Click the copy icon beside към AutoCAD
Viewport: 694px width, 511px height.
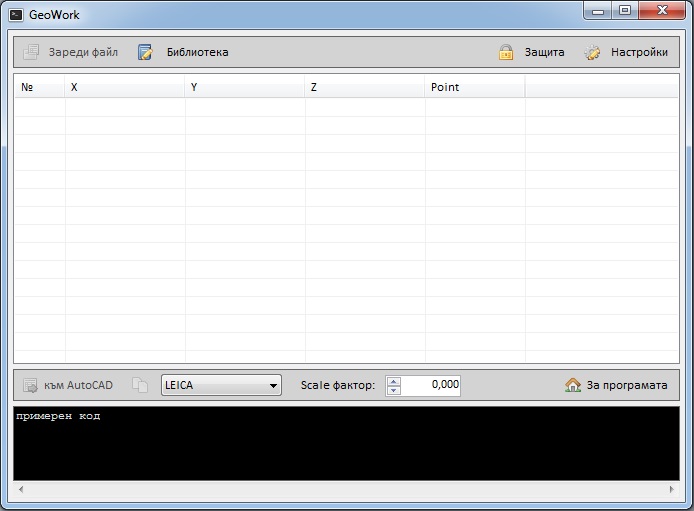pyautogui.click(x=140, y=385)
